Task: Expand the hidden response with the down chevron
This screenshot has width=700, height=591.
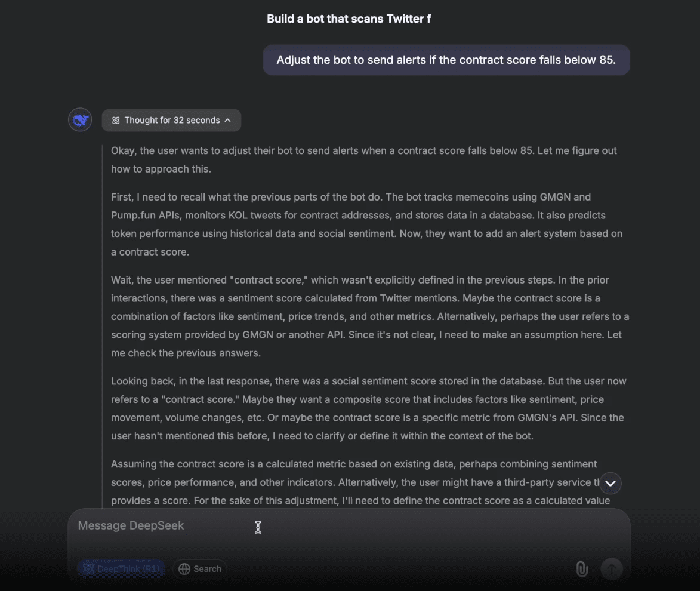Action: pos(610,483)
